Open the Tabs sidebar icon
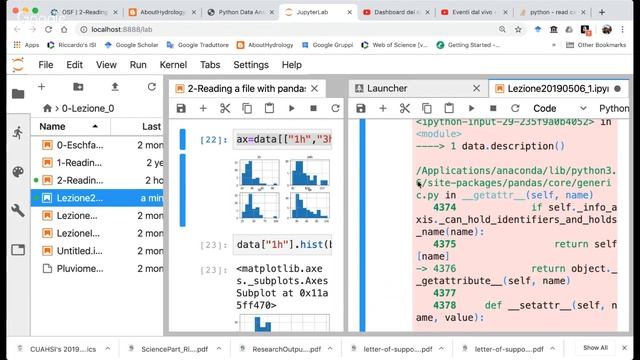Viewport: 640px width, 360px height. point(18,249)
